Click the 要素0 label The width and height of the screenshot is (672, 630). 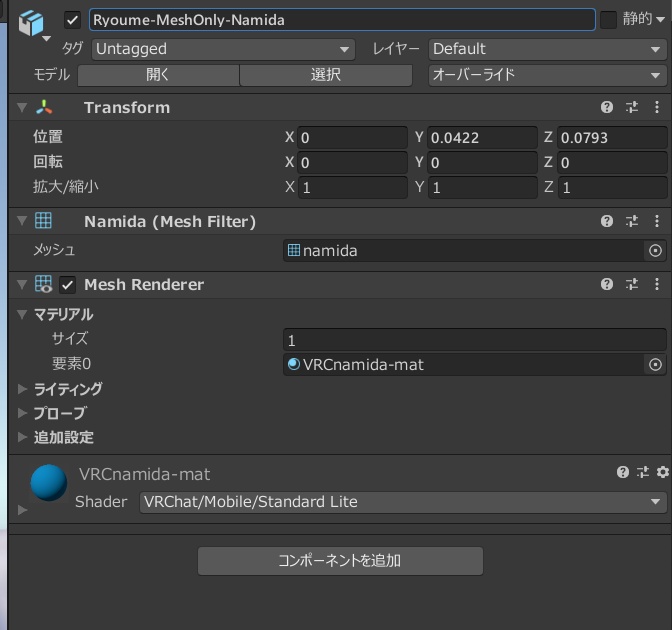tap(71, 364)
